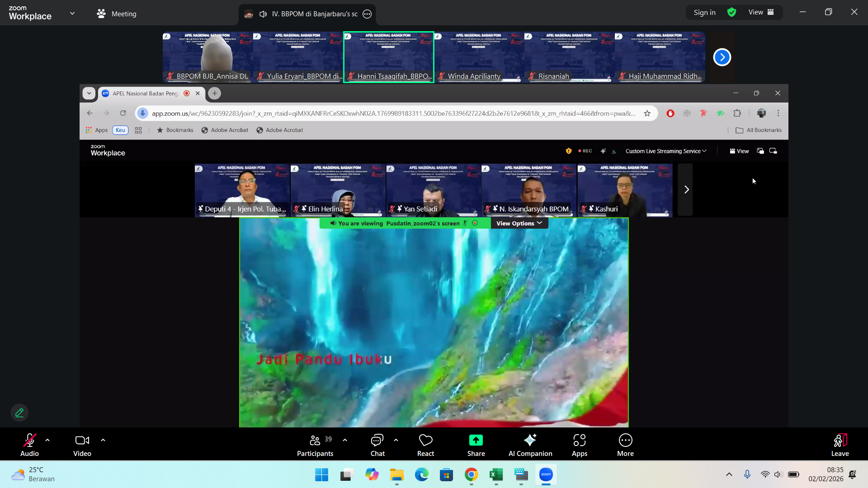
Task: Open the Participants panel
Action: coord(315,445)
